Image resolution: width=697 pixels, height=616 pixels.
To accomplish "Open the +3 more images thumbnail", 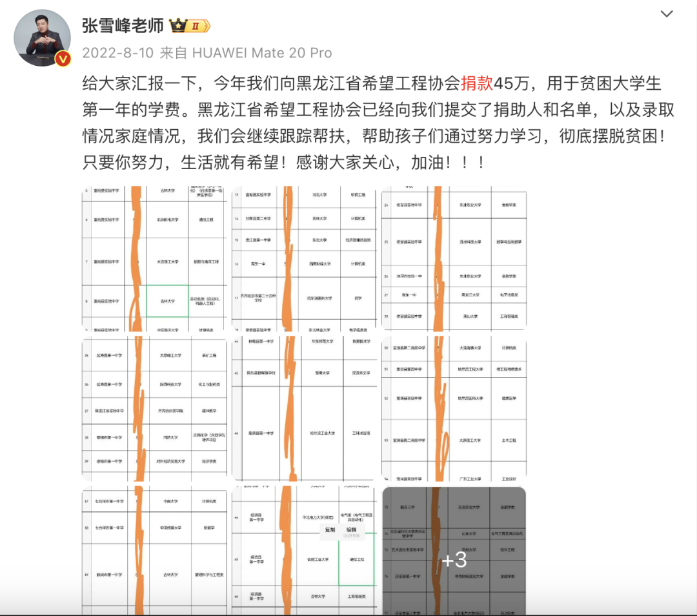I will coord(454,551).
